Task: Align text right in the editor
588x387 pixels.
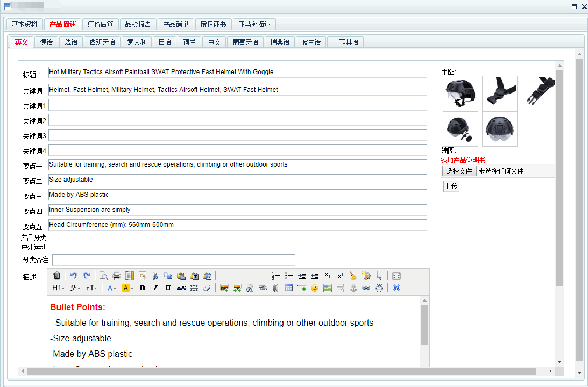Action: point(250,276)
